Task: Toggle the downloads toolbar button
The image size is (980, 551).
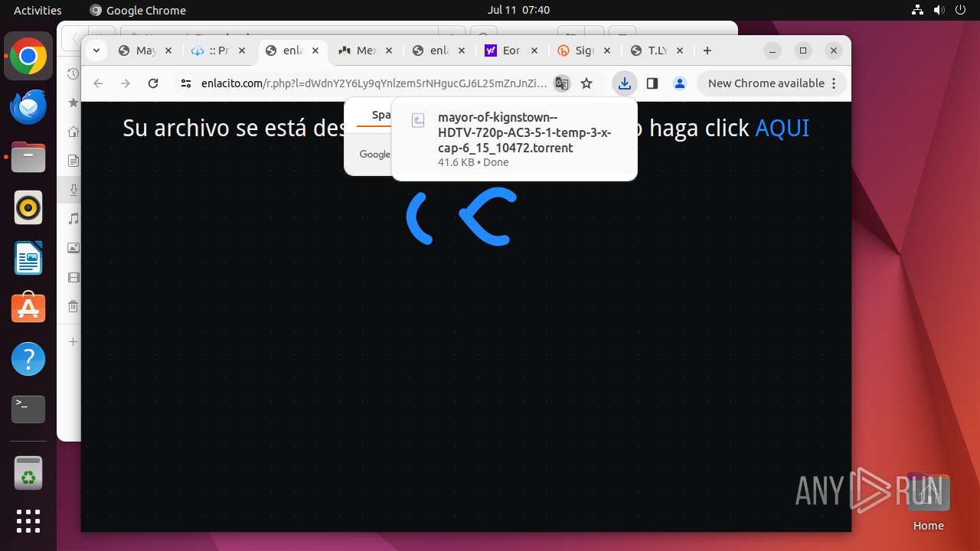Action: pos(625,83)
